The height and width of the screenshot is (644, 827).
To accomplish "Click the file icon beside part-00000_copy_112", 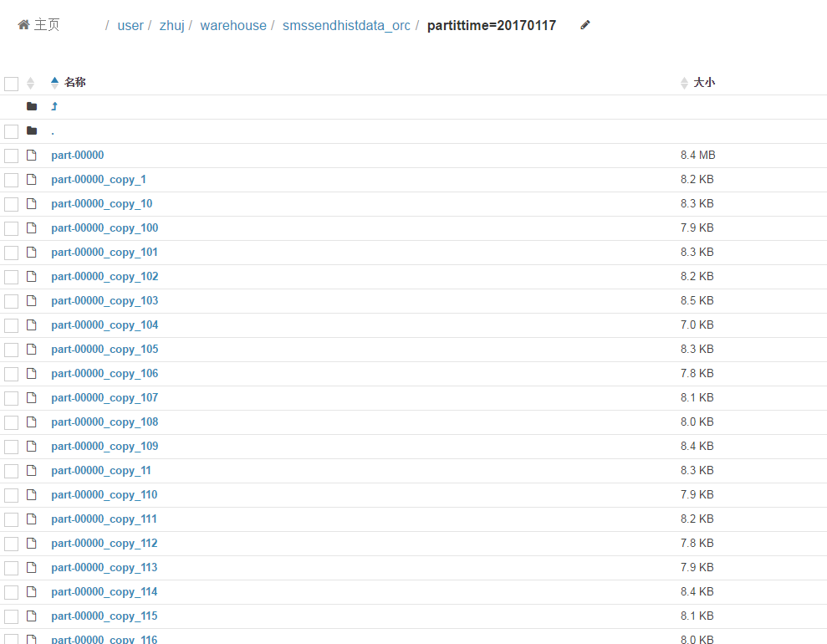I will 32,544.
